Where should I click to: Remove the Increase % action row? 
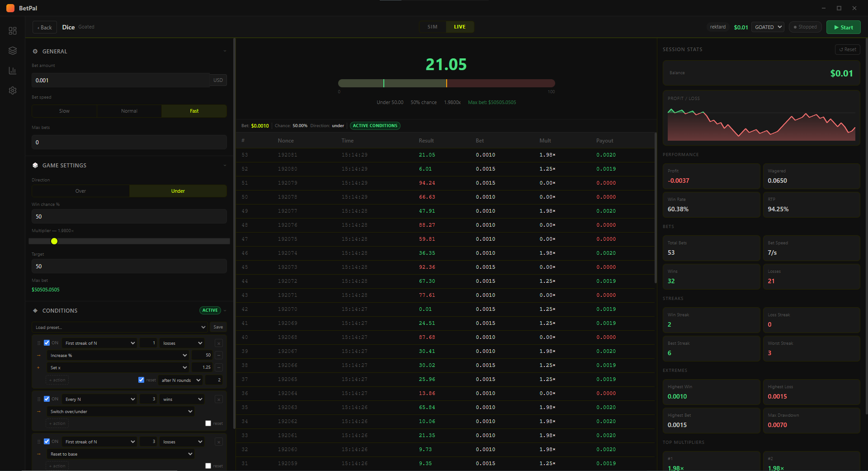pyautogui.click(x=219, y=356)
